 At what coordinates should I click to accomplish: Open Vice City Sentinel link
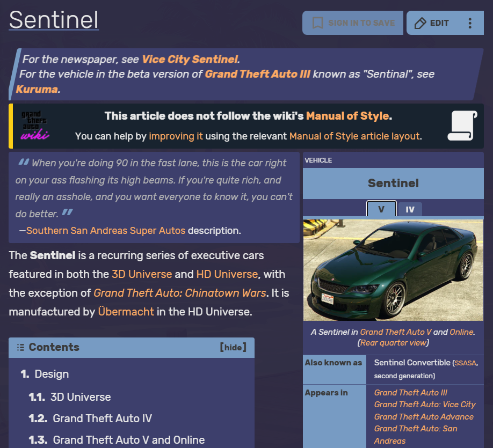[x=190, y=59]
